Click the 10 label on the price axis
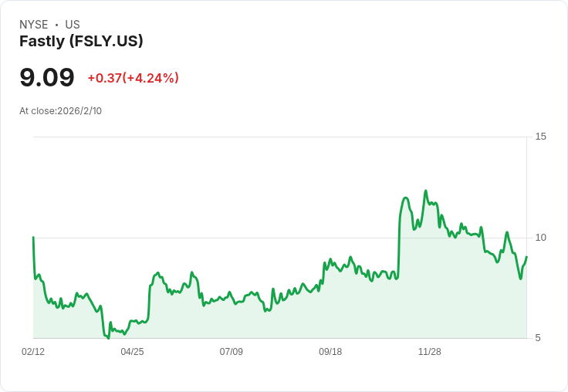Viewport: 568px width, 392px height. click(x=540, y=237)
